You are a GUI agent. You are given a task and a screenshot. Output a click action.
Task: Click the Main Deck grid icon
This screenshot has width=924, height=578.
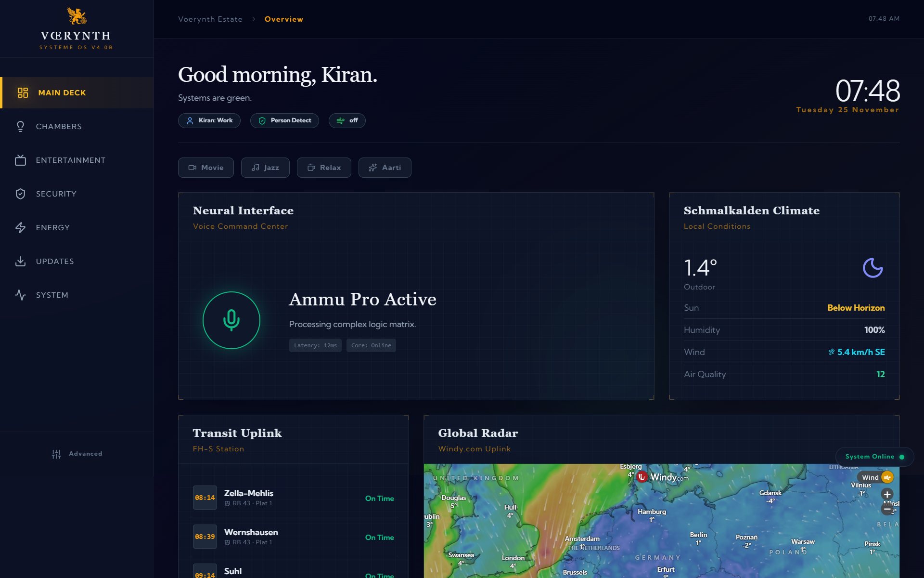[x=23, y=92]
